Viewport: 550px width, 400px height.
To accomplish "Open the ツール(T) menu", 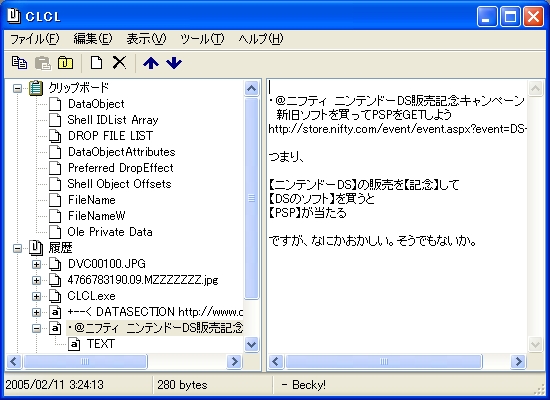I will pos(202,39).
